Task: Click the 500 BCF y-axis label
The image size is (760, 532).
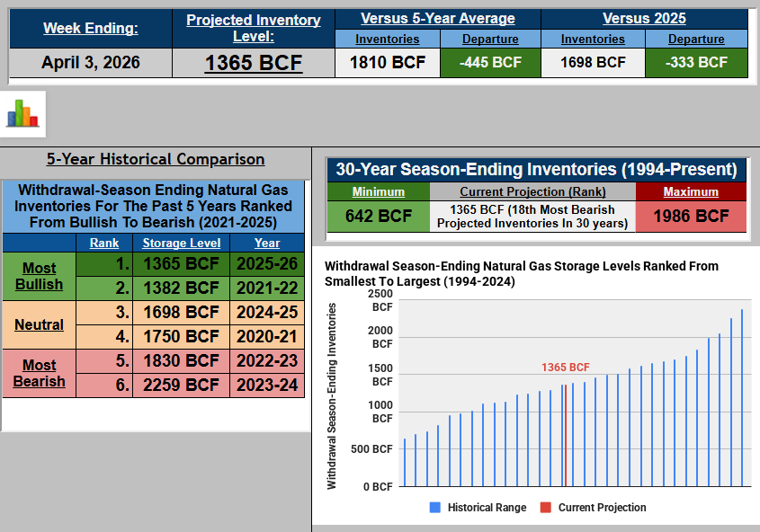Action: point(371,449)
